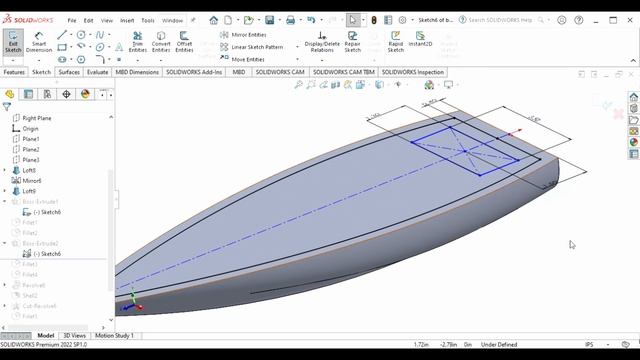The width and height of the screenshot is (640, 360).
Task: Select the Sketch Fillet tool
Action: point(100,60)
